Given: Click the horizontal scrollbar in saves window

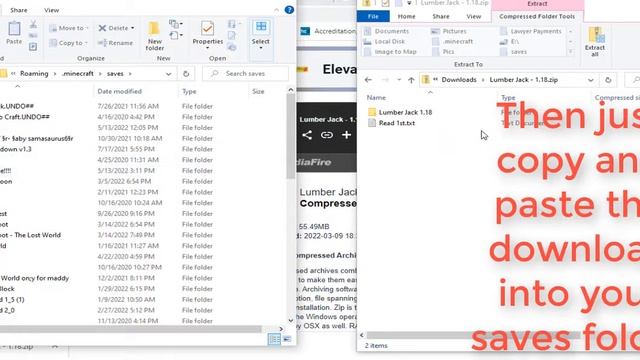Looking at the screenshot, I should click(131, 329).
